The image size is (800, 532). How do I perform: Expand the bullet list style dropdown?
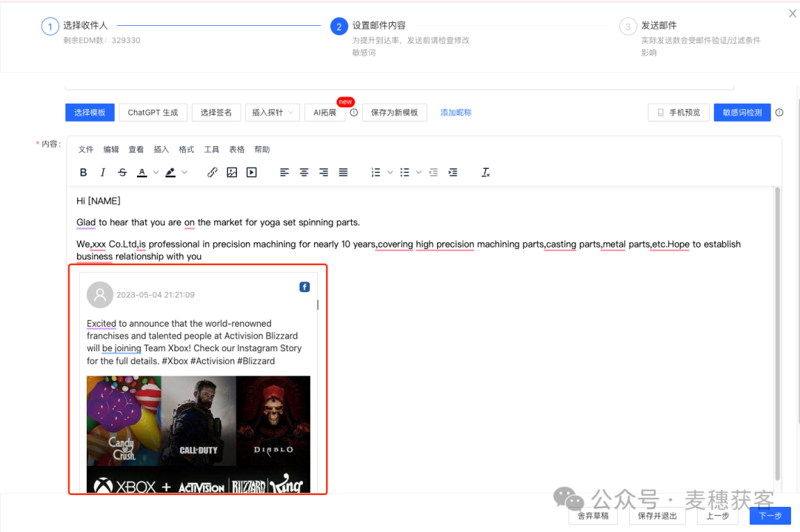coord(419,172)
